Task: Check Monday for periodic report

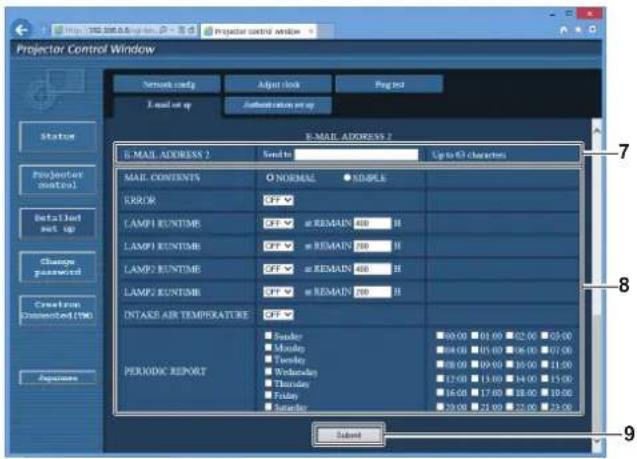Action: 268,347
